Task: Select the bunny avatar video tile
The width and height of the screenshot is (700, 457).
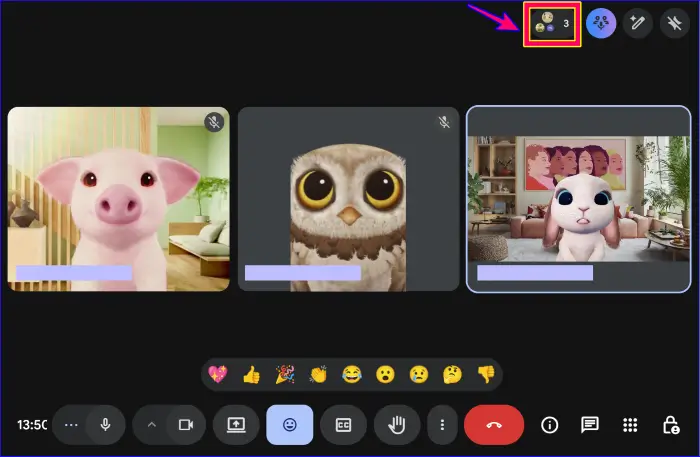Action: pyautogui.click(x=579, y=199)
